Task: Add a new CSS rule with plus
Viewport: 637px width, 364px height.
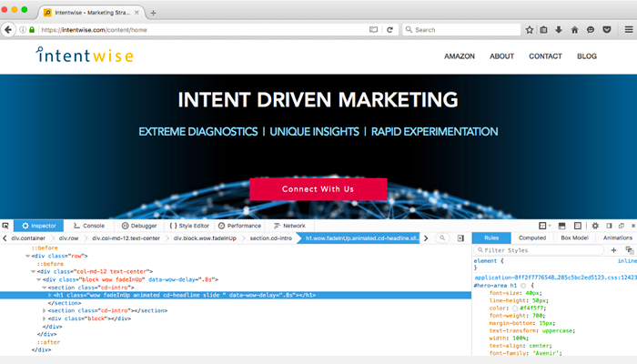Action: tap(614, 250)
